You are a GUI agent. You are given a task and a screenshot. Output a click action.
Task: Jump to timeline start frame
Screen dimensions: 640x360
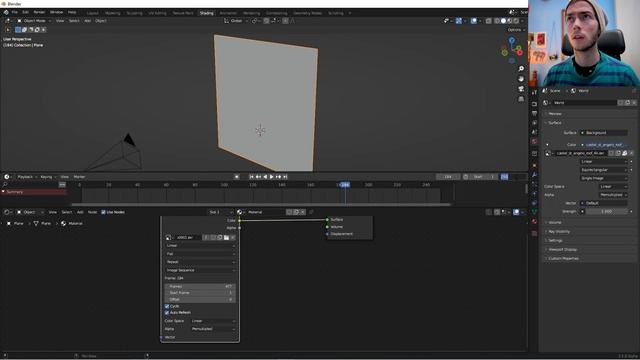(x=251, y=177)
